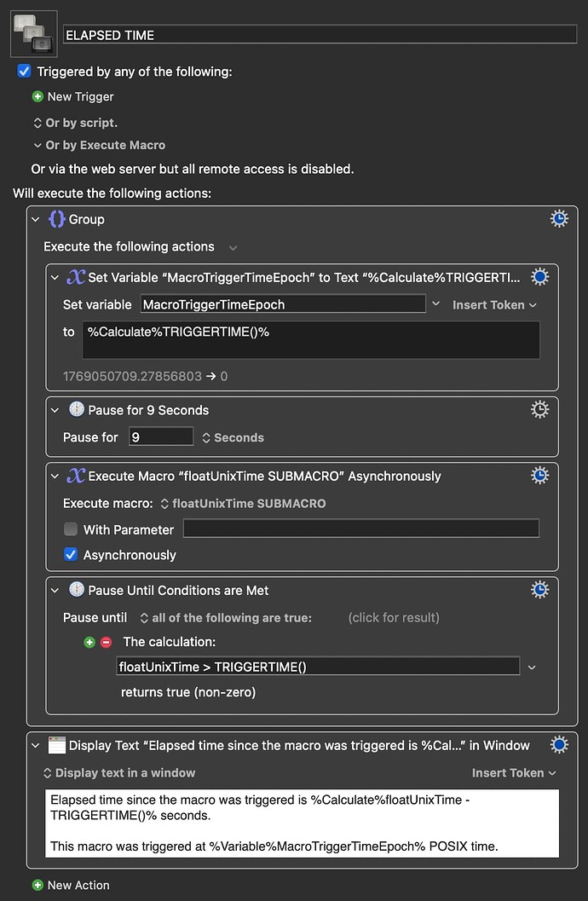Open the Seconds unit dropdown
This screenshot has width=588, height=901.
(233, 437)
